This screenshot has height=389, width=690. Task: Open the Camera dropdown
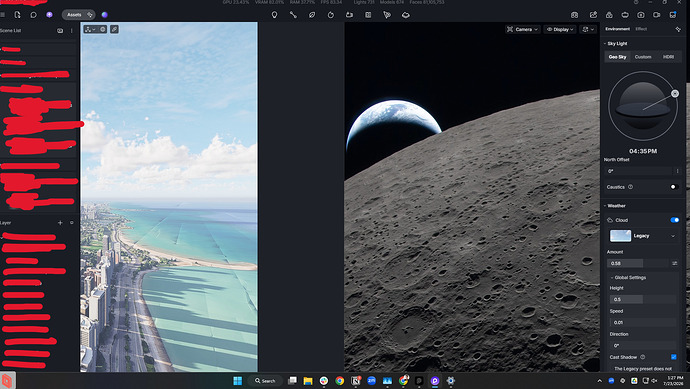click(522, 29)
